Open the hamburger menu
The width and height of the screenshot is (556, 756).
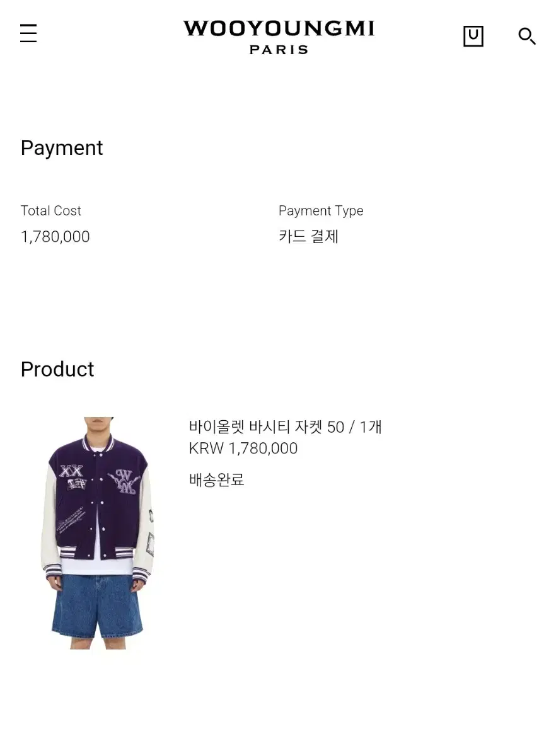pos(28,33)
